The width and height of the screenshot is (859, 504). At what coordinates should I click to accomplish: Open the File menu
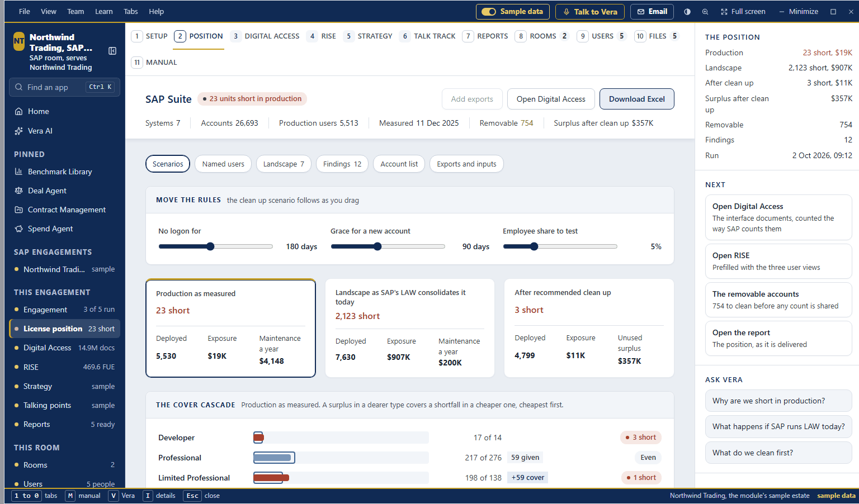pyautogui.click(x=25, y=11)
